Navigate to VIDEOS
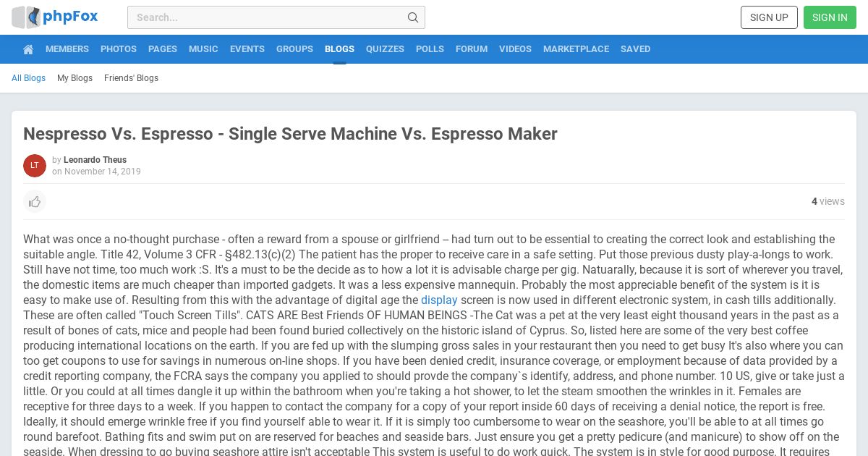The image size is (868, 456). (515, 49)
